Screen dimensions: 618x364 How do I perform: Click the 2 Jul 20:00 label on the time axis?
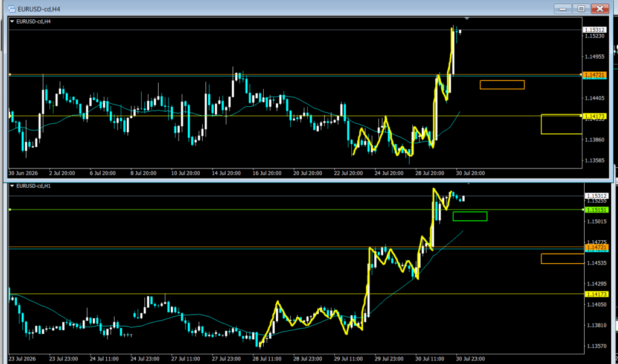[62, 173]
